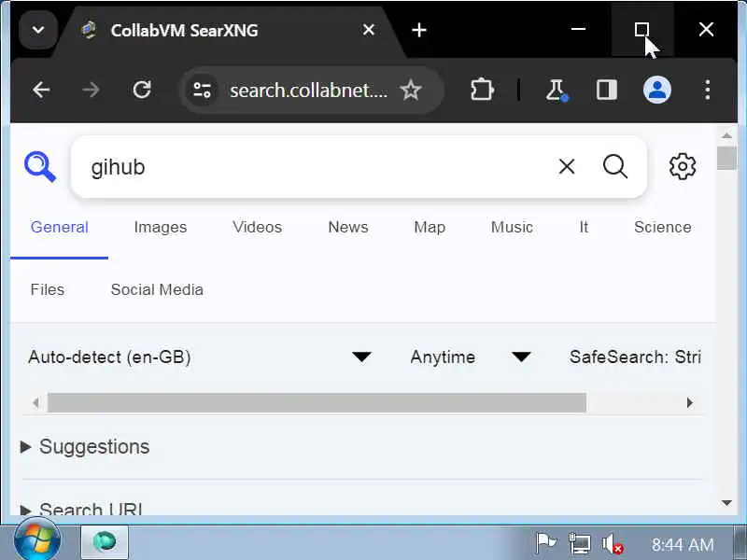Open SearXNG preferences gear
This screenshot has width=747, height=560.
[x=683, y=167]
